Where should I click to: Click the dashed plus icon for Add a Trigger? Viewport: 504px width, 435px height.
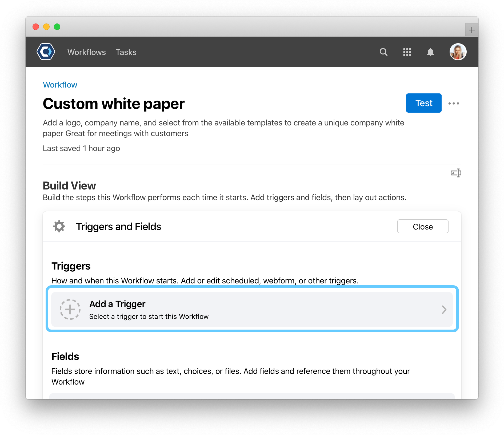click(x=70, y=309)
